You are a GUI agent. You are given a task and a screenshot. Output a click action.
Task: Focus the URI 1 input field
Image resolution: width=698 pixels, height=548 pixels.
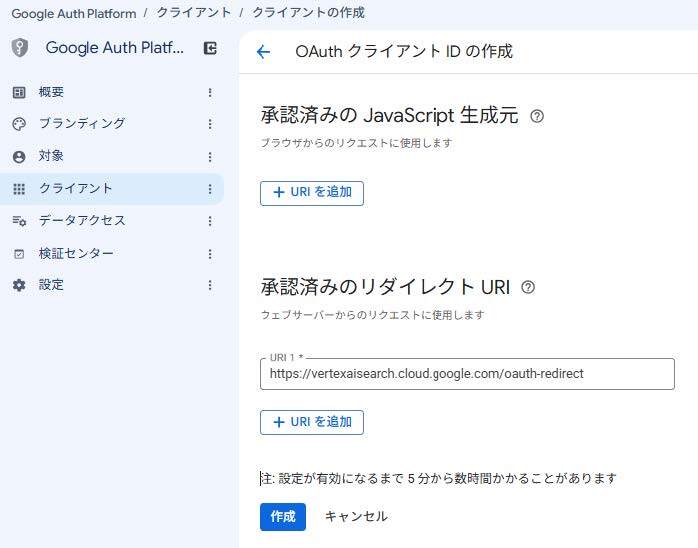467,374
